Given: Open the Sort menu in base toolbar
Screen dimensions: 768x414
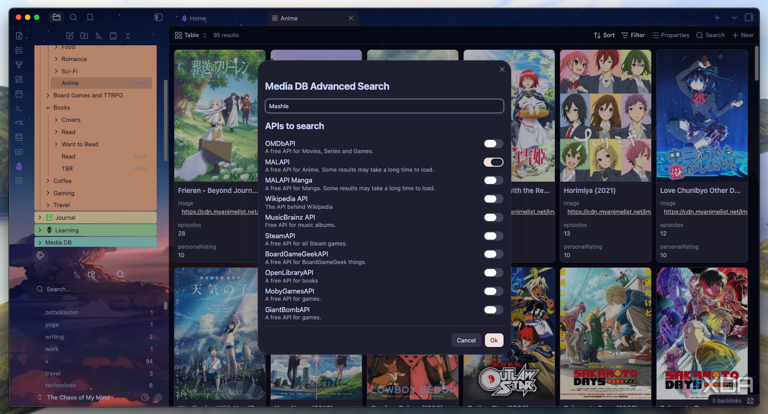Looking at the screenshot, I should (604, 35).
